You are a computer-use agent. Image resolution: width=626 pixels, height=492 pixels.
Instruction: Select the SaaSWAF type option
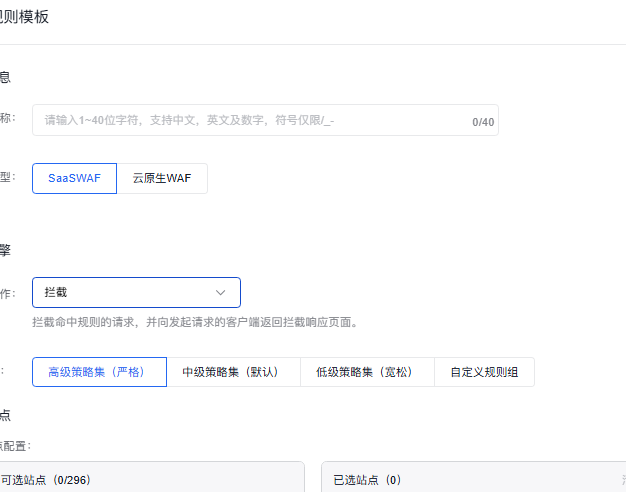pyautogui.click(x=74, y=178)
